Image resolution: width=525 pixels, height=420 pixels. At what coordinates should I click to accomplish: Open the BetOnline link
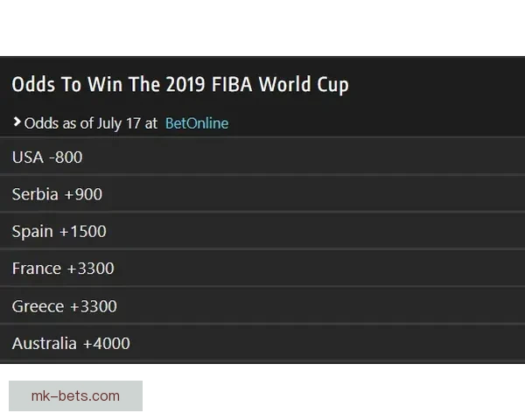tap(196, 123)
